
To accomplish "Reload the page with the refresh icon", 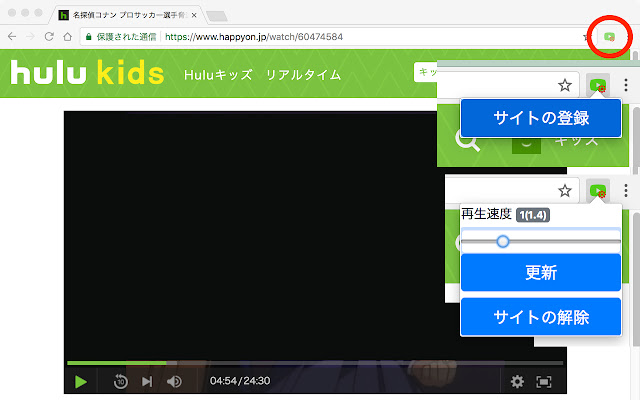I will (x=49, y=37).
